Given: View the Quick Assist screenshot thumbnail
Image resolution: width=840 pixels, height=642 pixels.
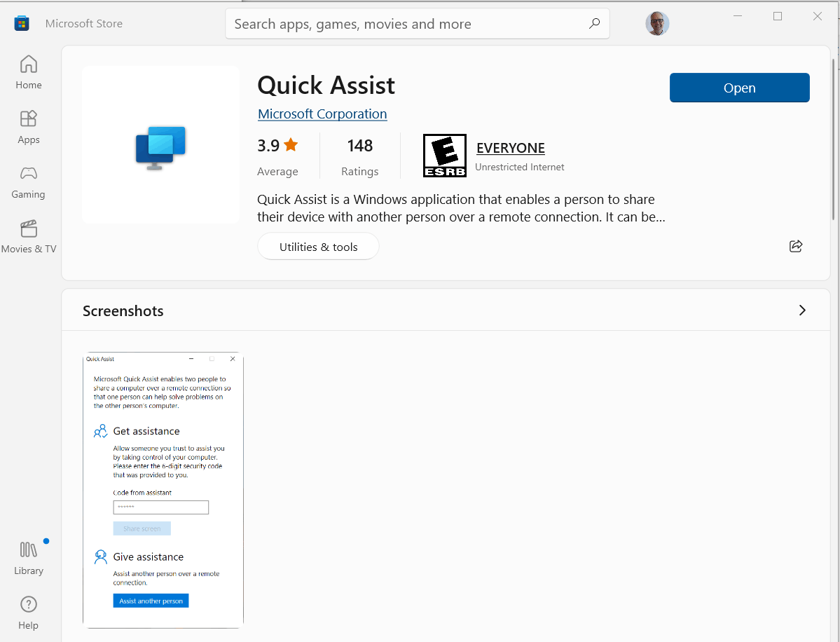Looking at the screenshot, I should click(x=163, y=491).
